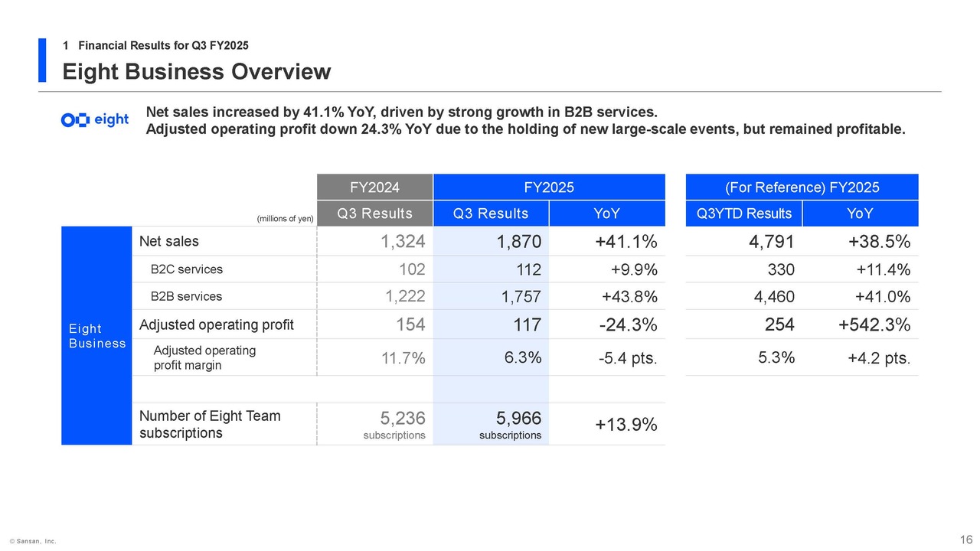Click the +542.3% YTD YoY value
Image resolution: width=980 pixels, height=551 pixels.
[x=874, y=325]
